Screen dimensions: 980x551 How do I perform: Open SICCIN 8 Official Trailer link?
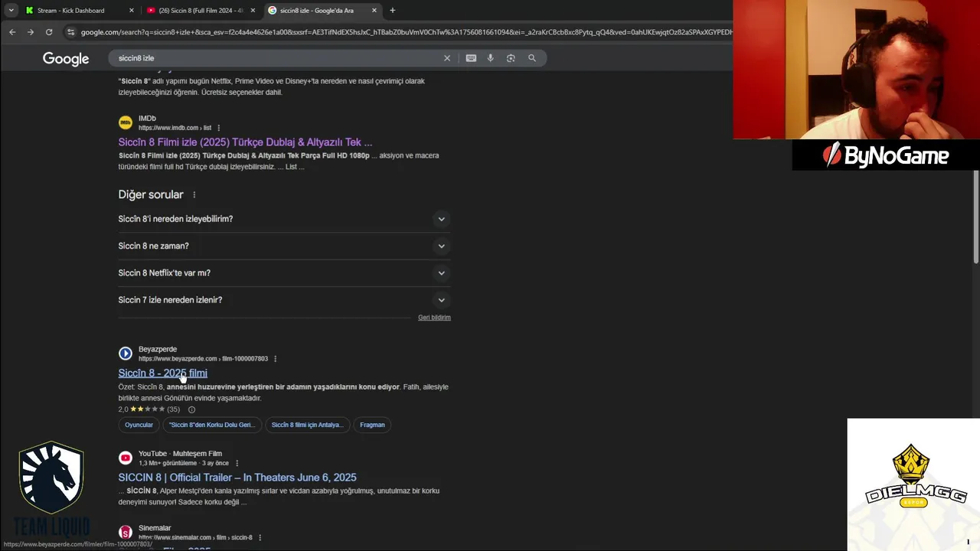click(237, 478)
